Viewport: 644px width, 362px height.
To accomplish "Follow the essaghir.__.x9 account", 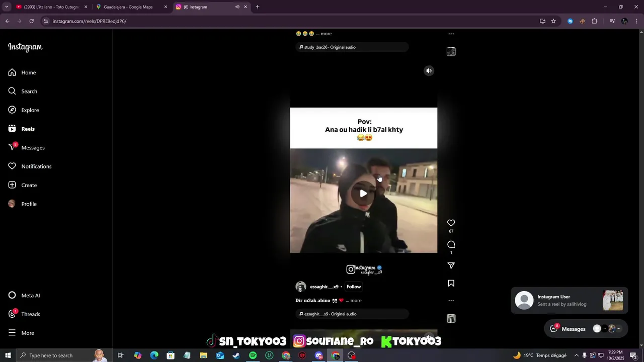I will point(354,287).
